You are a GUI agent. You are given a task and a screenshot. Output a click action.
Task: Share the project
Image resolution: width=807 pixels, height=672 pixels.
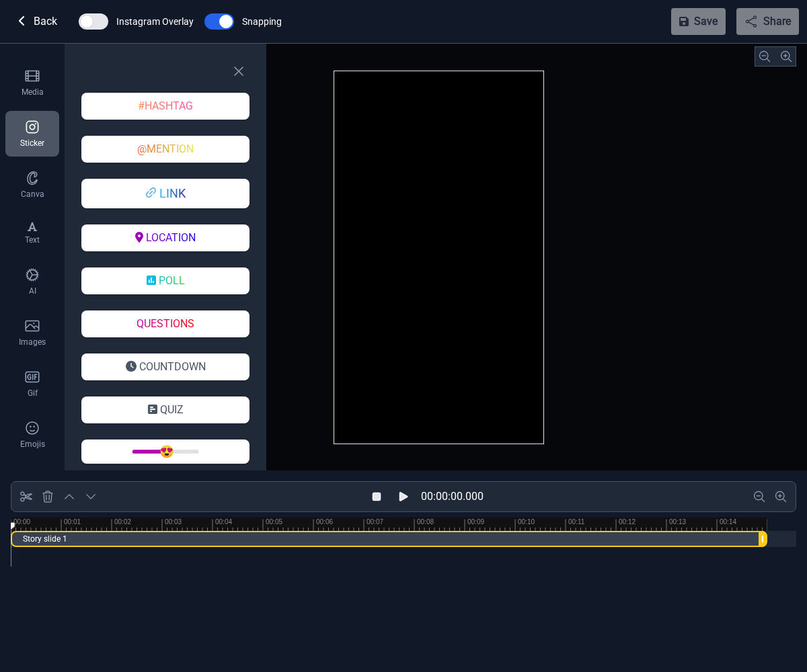tap(767, 22)
